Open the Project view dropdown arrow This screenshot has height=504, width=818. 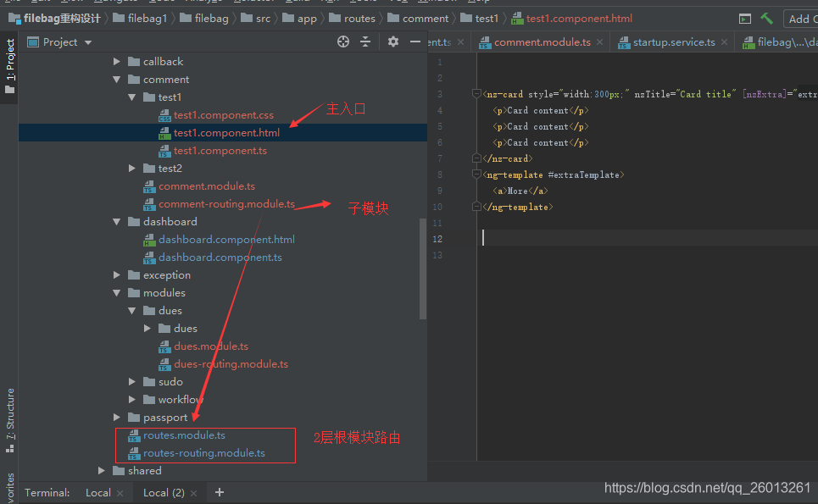point(88,42)
